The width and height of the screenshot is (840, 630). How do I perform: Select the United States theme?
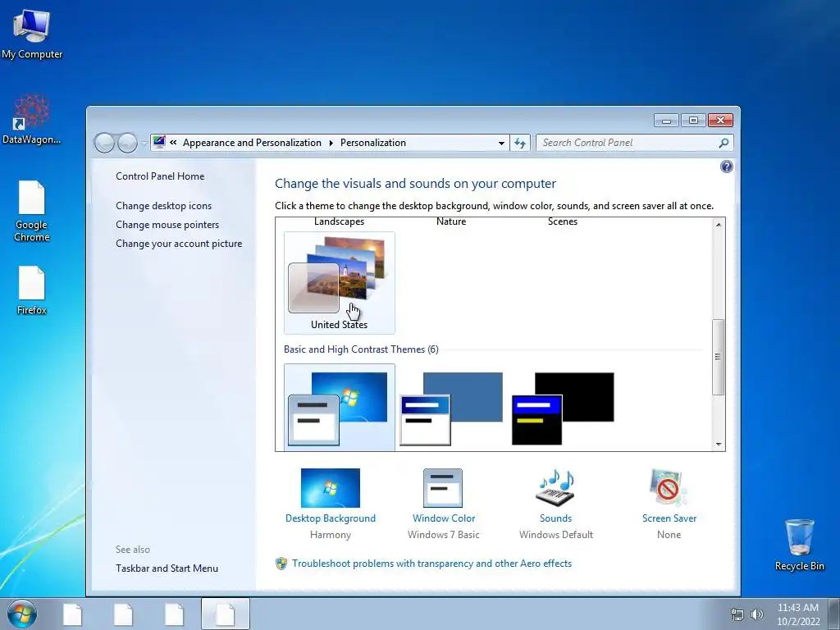click(x=339, y=283)
